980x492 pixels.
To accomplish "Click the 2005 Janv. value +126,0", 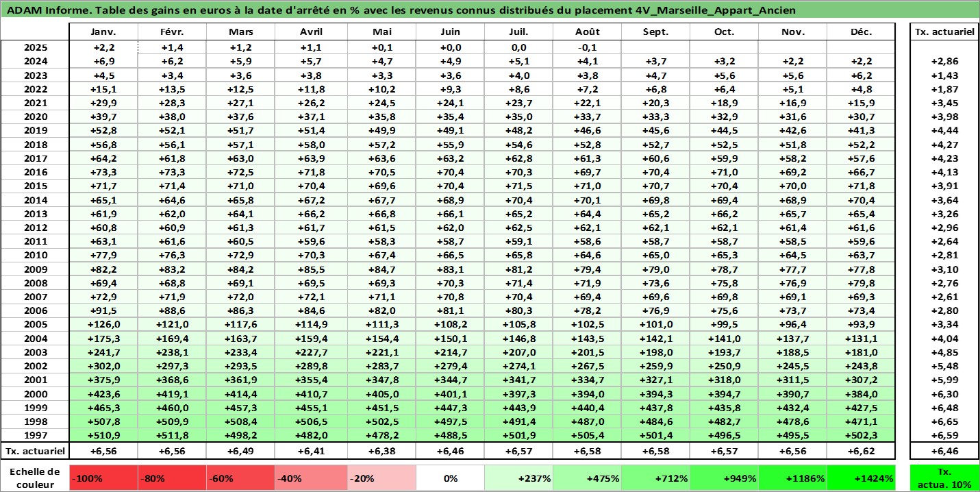I will click(x=104, y=325).
